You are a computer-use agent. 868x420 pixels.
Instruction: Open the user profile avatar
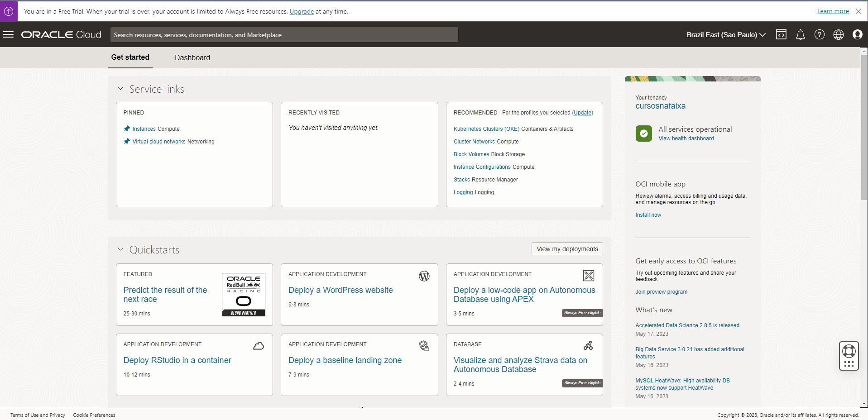858,34
